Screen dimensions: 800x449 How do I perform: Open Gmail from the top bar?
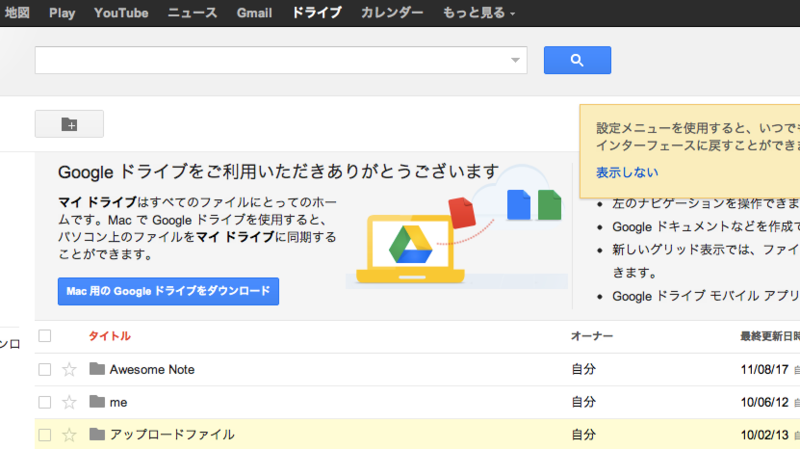tap(254, 13)
